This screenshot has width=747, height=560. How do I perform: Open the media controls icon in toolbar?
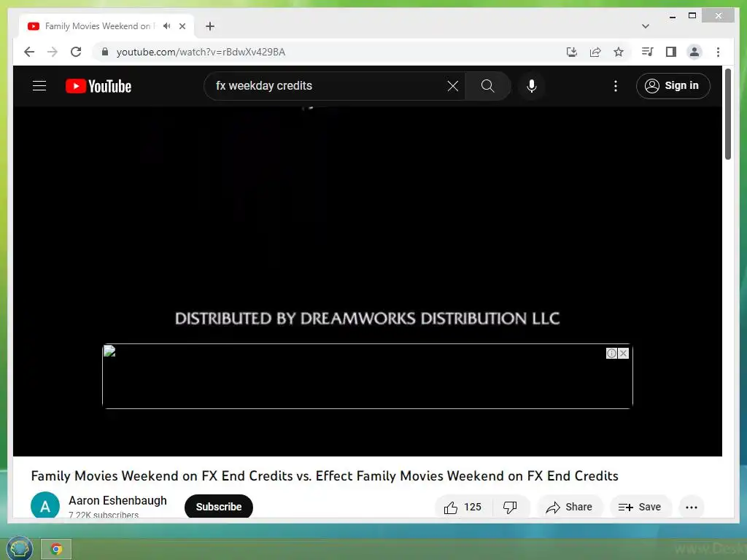648,52
